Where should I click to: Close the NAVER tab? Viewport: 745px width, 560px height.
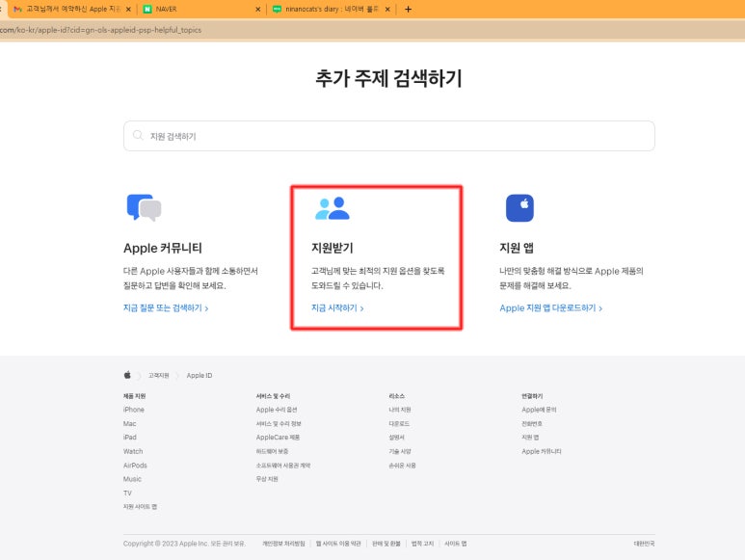click(x=258, y=9)
